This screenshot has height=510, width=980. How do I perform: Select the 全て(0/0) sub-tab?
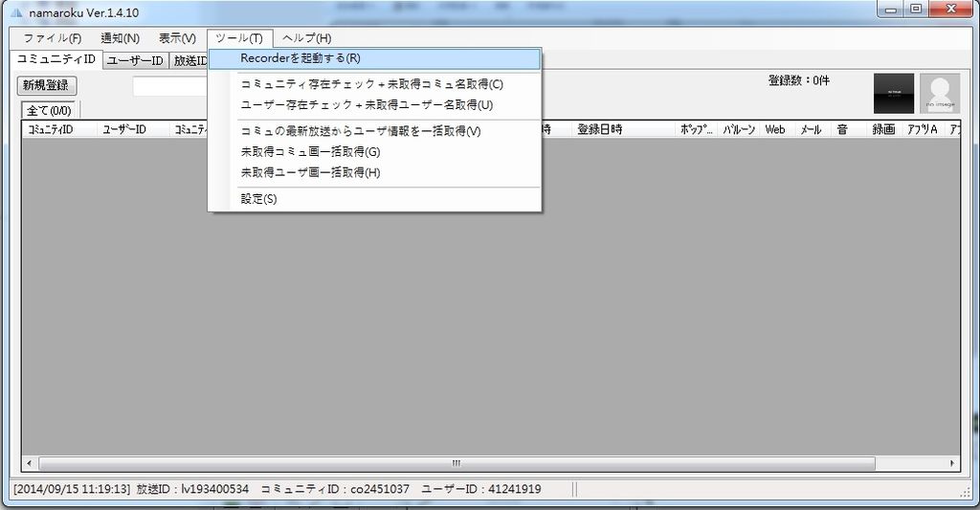click(x=49, y=110)
